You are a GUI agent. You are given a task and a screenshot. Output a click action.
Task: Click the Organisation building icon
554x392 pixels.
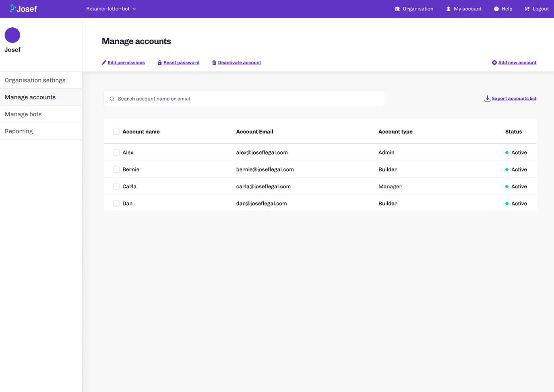(397, 9)
